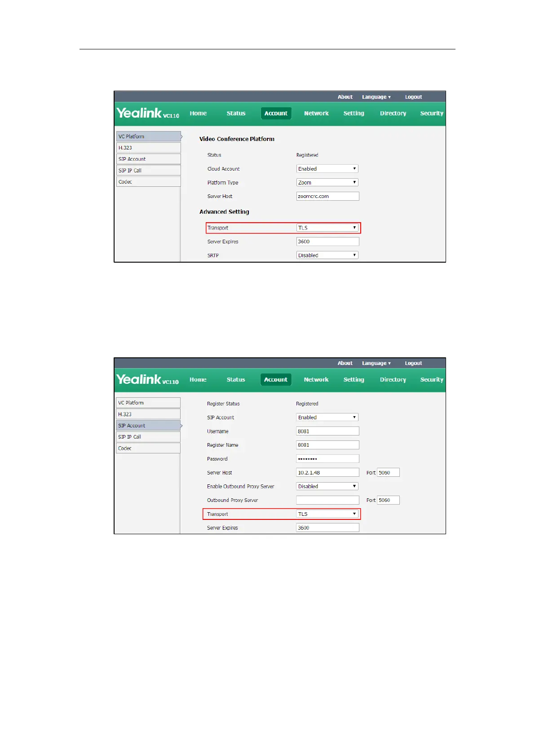Click Yealink VC110 logo in top screenshot
The image size is (535, 756).
point(148,113)
